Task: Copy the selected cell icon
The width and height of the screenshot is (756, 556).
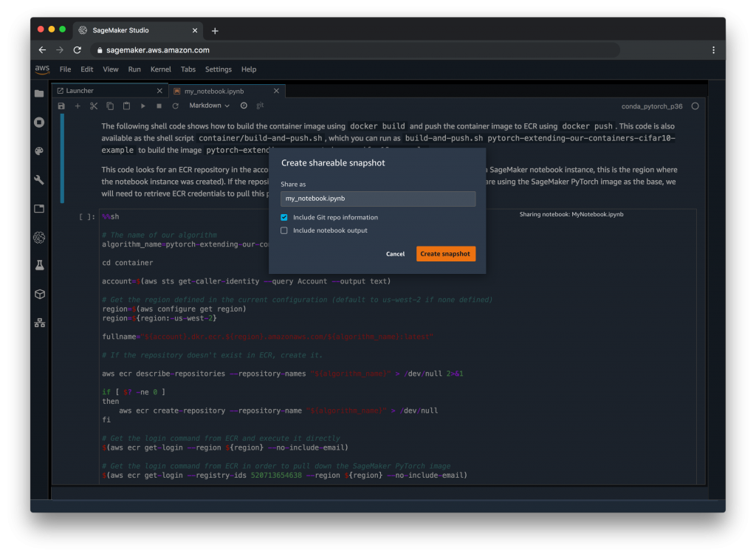Action: [x=110, y=106]
